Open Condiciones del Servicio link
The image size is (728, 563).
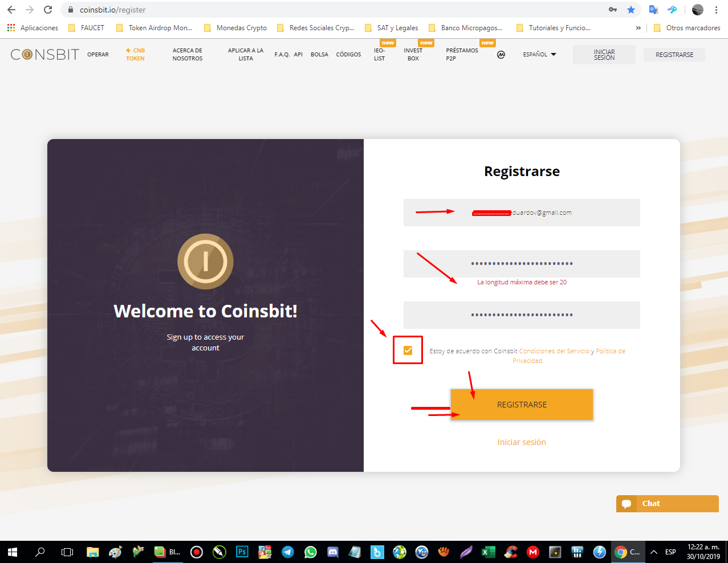pyautogui.click(x=554, y=351)
